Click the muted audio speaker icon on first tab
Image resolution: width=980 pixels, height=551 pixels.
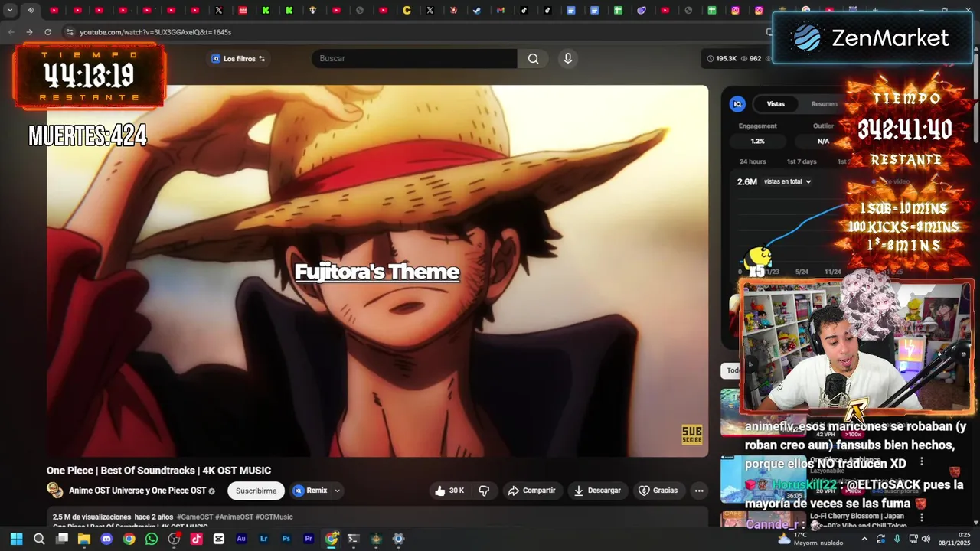click(x=30, y=10)
